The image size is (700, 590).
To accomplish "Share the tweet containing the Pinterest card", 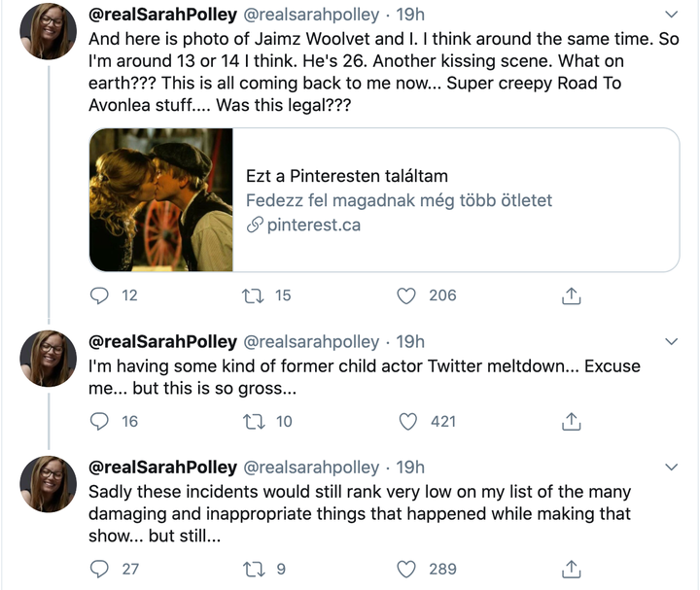I will (x=571, y=295).
